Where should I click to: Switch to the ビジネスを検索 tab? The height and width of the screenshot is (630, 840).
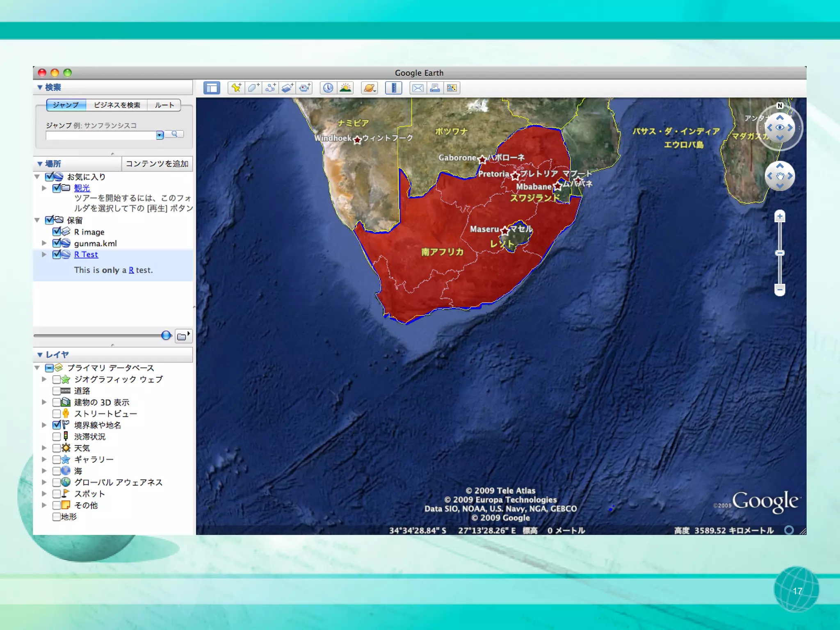(x=117, y=105)
